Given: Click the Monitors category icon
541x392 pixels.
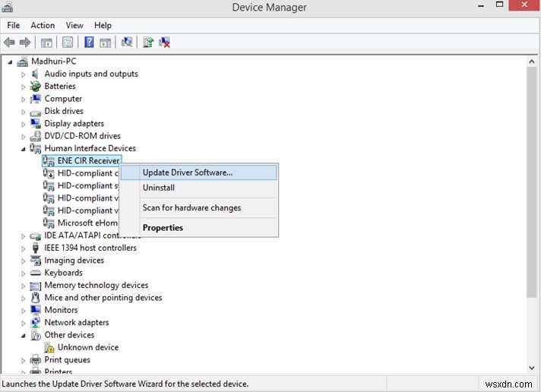Looking at the screenshot, I should (35, 310).
